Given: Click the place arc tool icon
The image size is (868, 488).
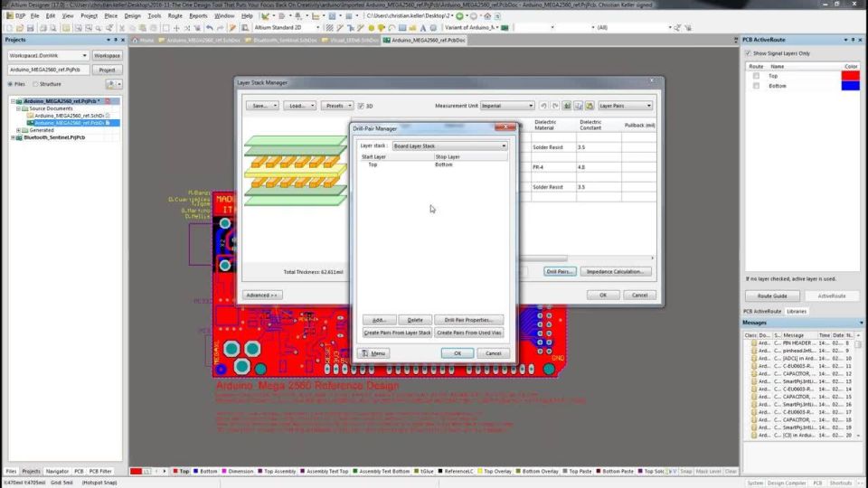Looking at the screenshot, I should [392, 28].
